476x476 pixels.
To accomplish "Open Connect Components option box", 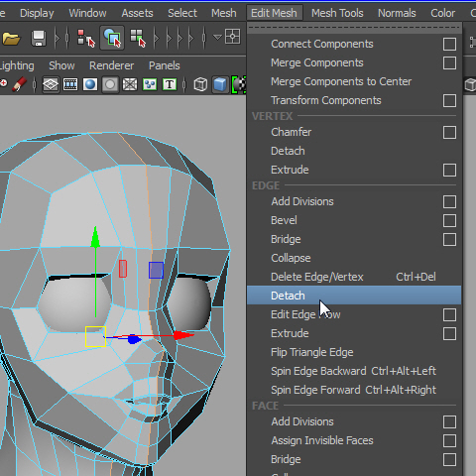I will pyautogui.click(x=449, y=44).
